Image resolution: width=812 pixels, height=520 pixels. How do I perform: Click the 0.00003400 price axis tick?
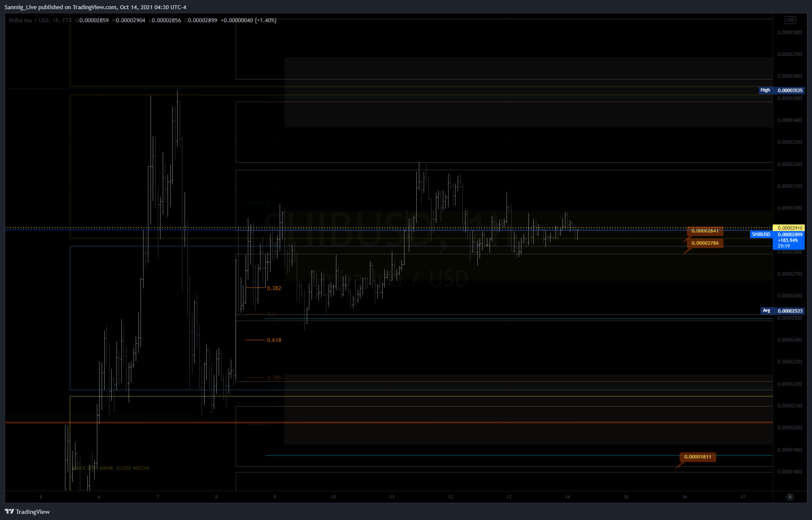coord(790,120)
